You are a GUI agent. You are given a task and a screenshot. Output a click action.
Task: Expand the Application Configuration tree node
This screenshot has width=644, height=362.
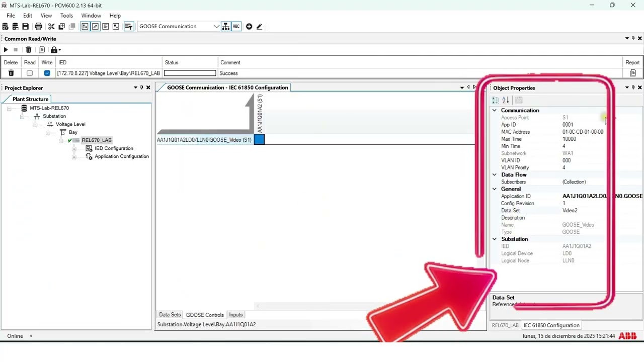[x=74, y=157]
